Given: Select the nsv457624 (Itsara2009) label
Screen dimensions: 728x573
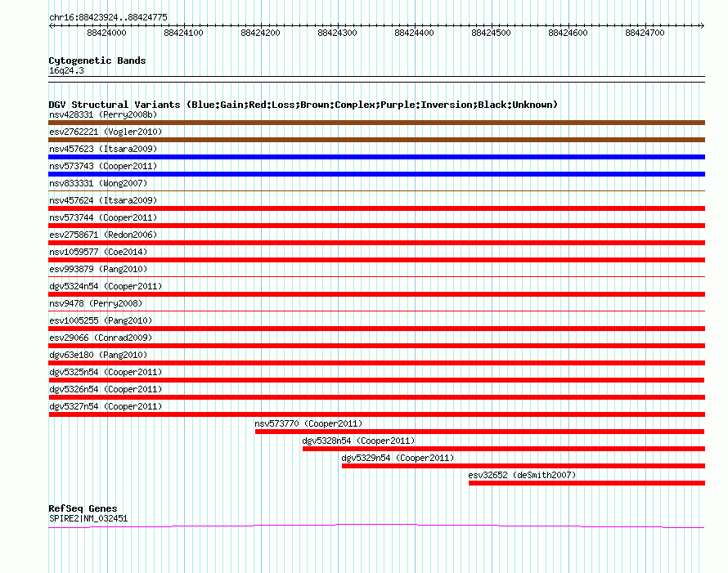Looking at the screenshot, I should point(103,200).
